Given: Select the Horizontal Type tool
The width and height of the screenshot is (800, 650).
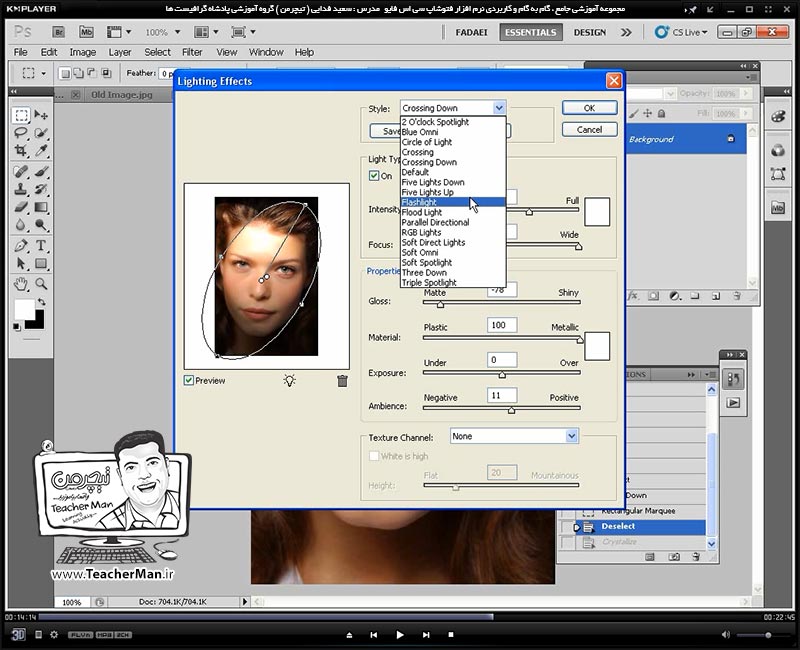Looking at the screenshot, I should [41, 245].
